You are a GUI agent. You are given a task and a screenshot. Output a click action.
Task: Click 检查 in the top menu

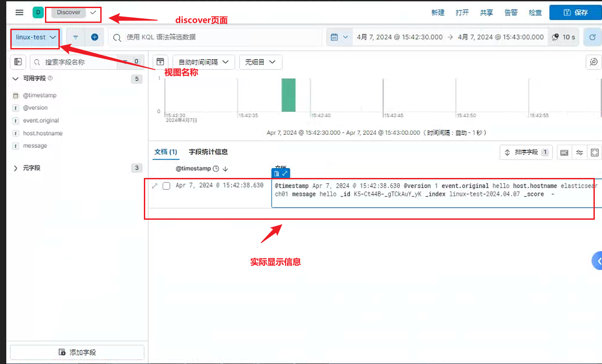535,13
